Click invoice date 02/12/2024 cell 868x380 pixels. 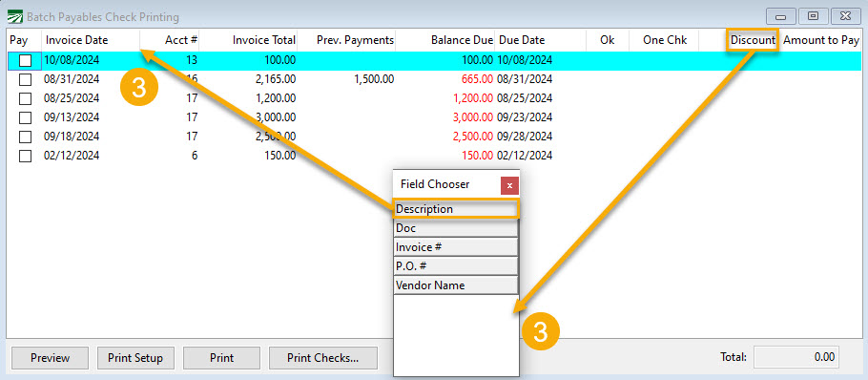click(x=72, y=156)
